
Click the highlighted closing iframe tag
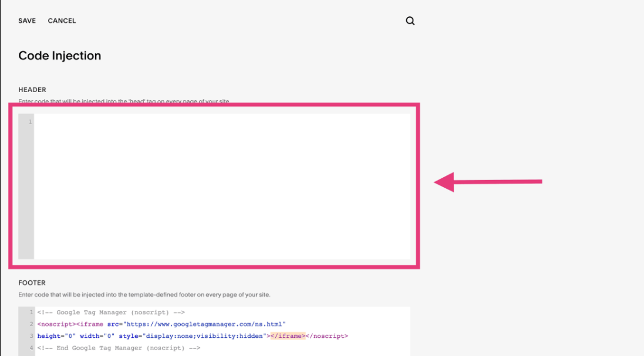[x=288, y=336]
